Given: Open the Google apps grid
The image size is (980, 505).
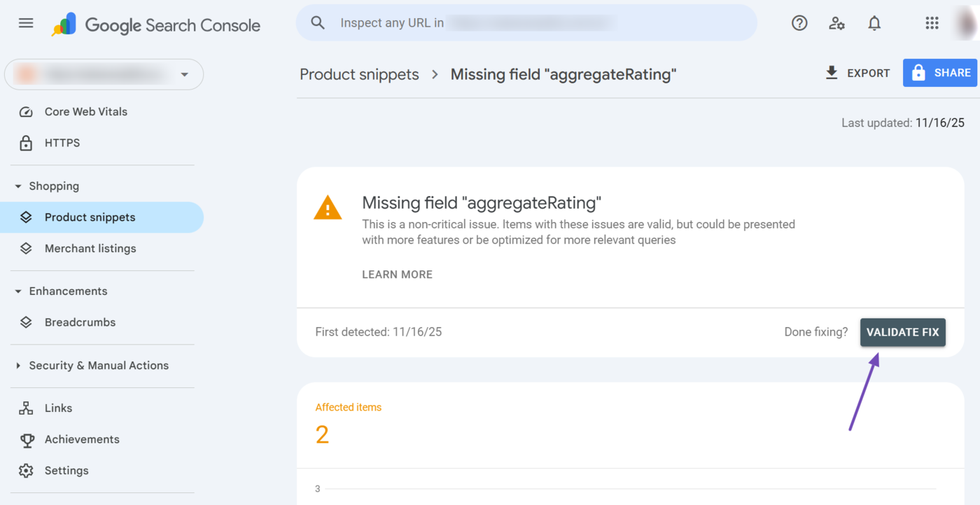Looking at the screenshot, I should (931, 23).
